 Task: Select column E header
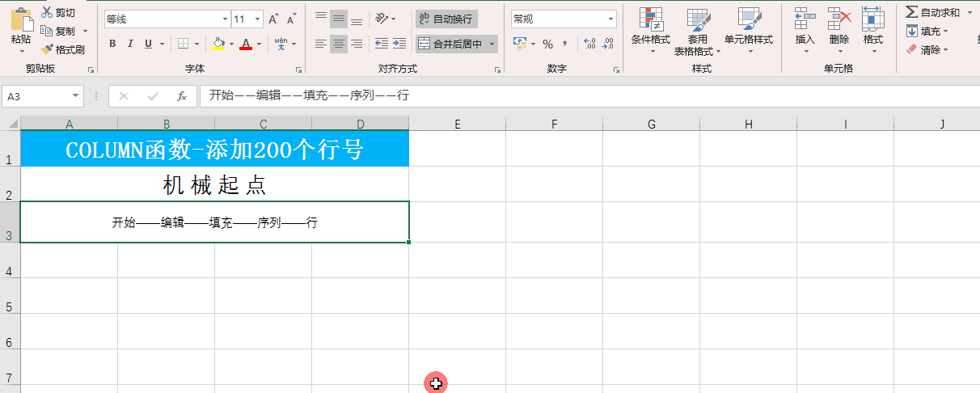458,124
